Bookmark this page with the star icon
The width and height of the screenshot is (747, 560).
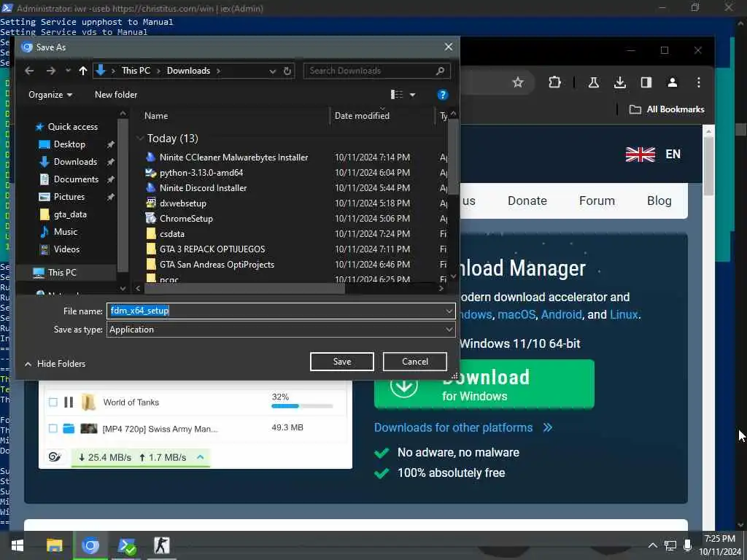click(518, 82)
